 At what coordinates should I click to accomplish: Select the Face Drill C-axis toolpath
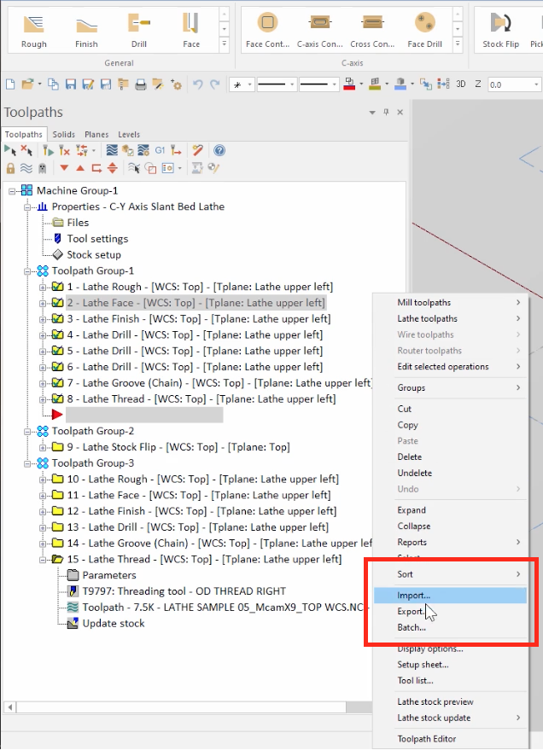pyautogui.click(x=424, y=31)
